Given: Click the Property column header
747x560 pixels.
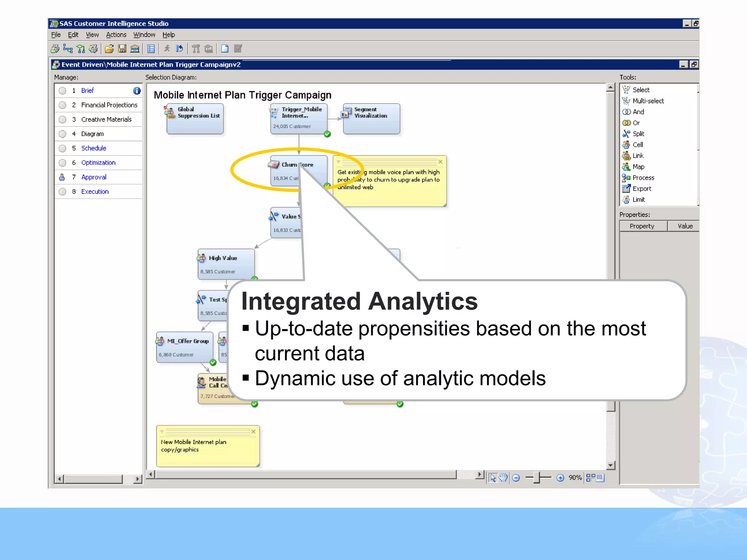Looking at the screenshot, I should pyautogui.click(x=643, y=226).
